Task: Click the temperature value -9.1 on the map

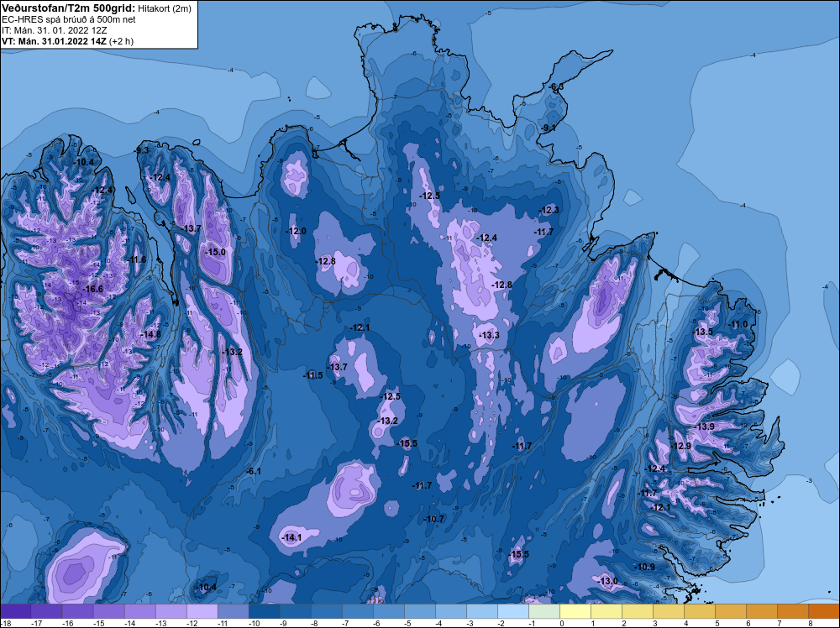Action: point(549,128)
